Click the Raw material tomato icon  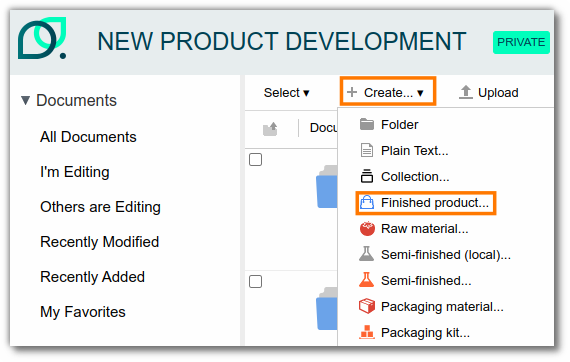(x=367, y=229)
